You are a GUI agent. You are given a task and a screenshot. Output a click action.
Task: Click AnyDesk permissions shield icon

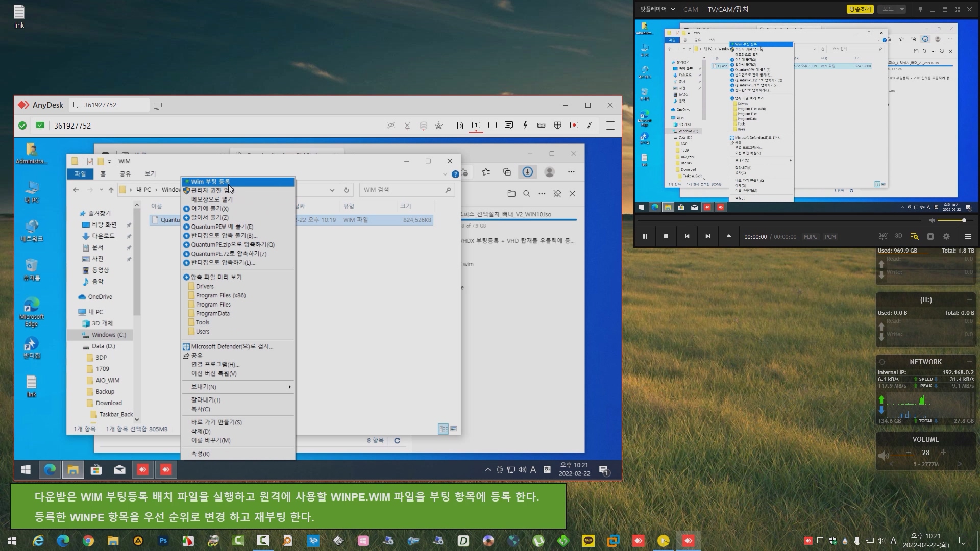click(x=558, y=126)
